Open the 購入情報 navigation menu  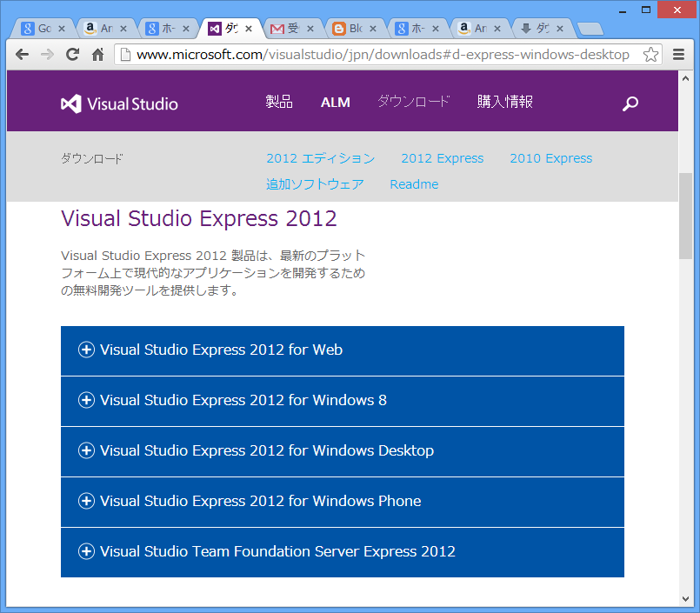point(505,102)
